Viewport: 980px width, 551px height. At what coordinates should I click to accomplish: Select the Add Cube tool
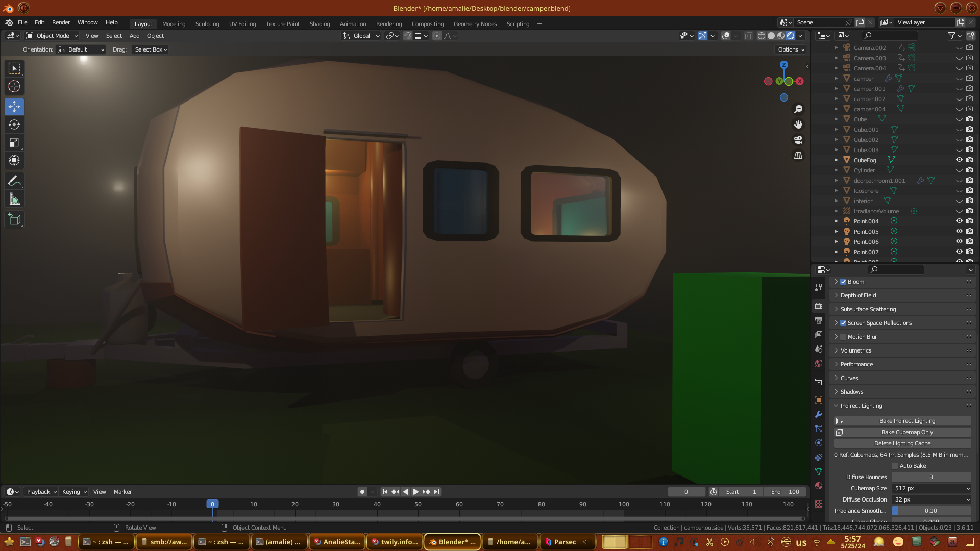(x=14, y=220)
